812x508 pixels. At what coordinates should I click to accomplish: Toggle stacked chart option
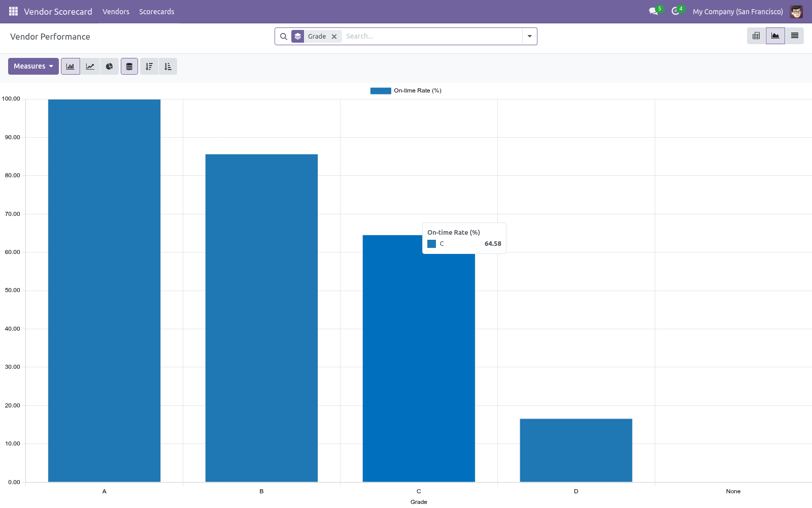click(129, 67)
